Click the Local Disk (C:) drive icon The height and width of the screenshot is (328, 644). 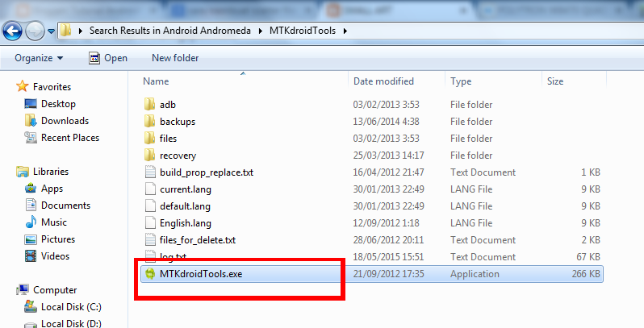point(31,306)
